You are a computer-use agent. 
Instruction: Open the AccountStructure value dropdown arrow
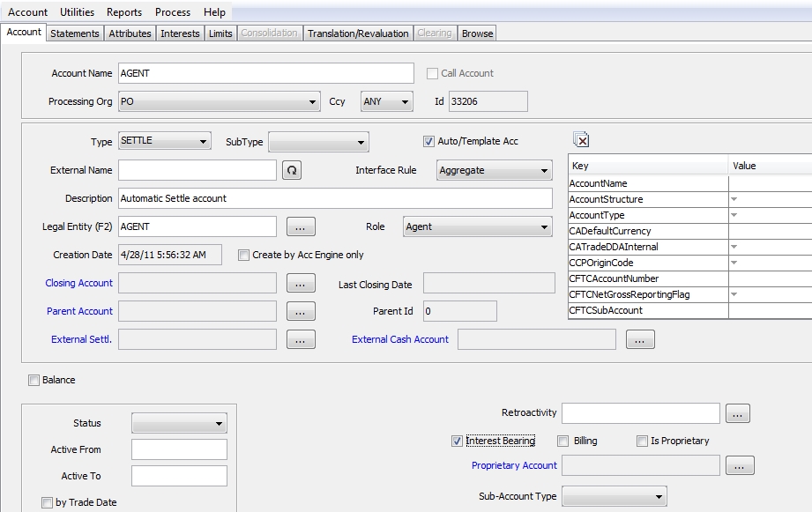tap(734, 199)
